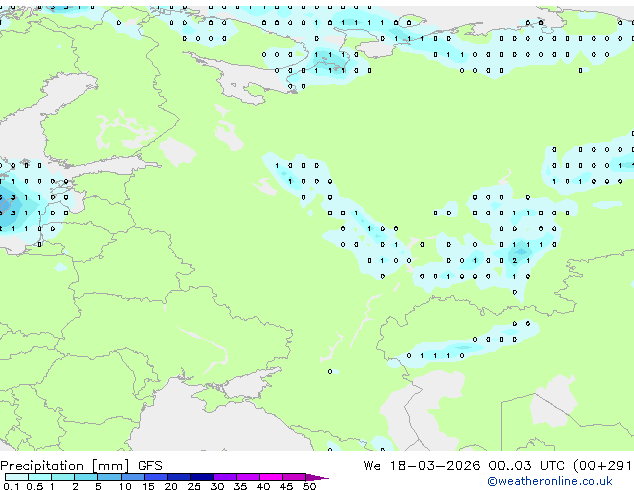Select the 45–50 mm legend swatch

tap(294, 477)
